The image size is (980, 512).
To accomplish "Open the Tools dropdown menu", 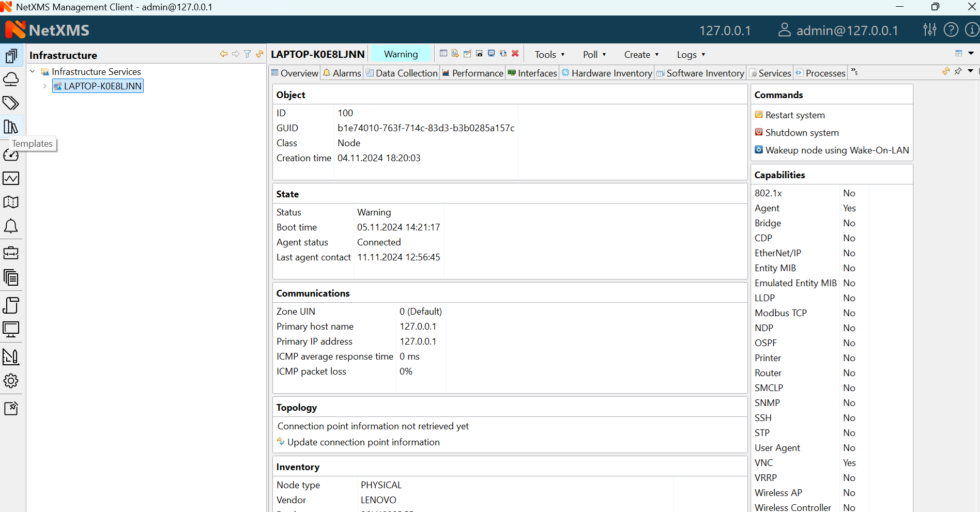I will click(549, 55).
